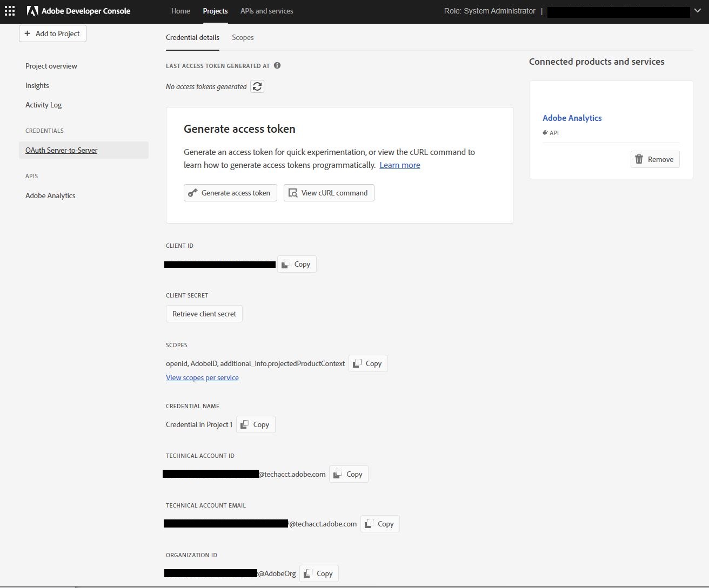
Task: Click the trash icon on the Remove button
Action: click(x=639, y=159)
